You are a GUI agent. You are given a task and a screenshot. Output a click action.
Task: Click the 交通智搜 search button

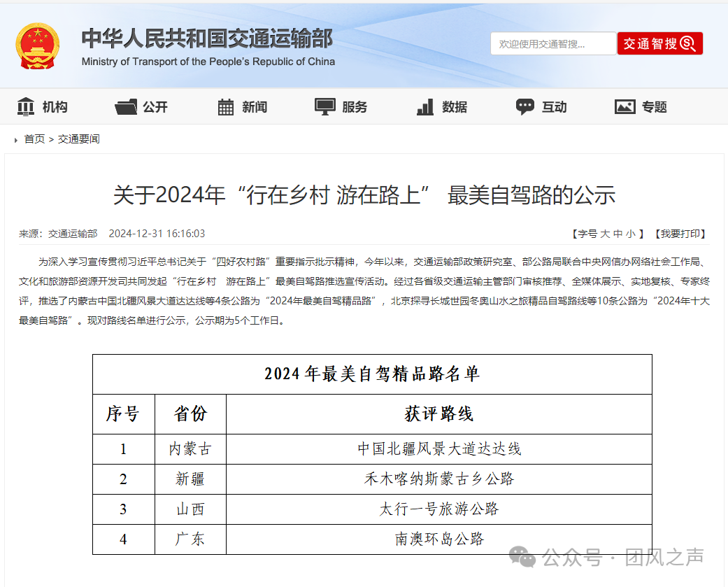click(659, 43)
